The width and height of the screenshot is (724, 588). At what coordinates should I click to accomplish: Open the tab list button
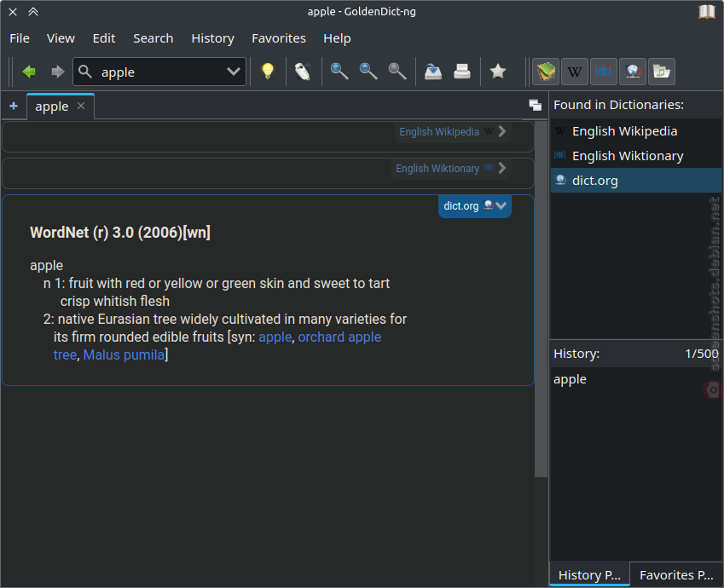(x=536, y=106)
